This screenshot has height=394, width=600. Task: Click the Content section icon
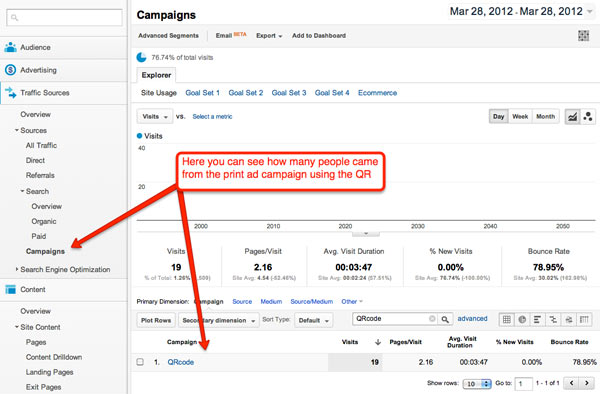(10, 289)
